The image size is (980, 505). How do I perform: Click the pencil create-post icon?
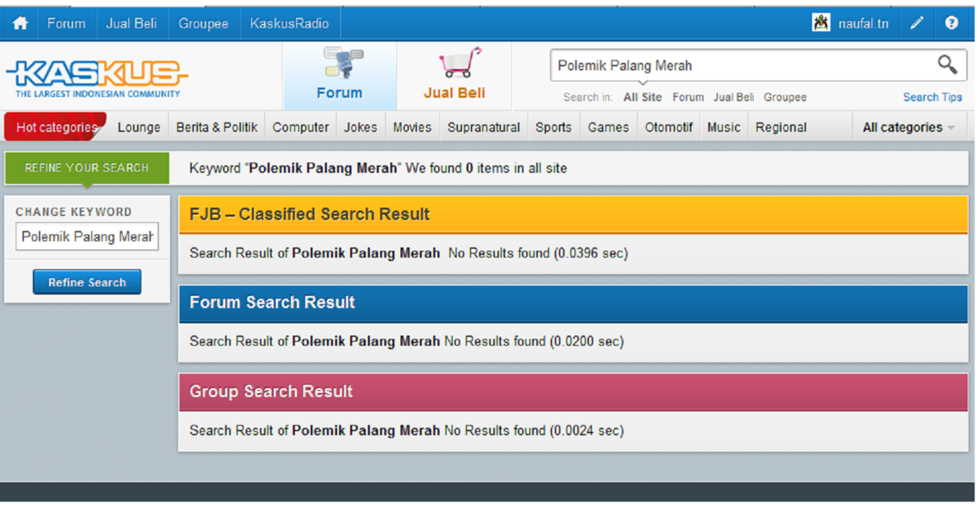coord(916,23)
